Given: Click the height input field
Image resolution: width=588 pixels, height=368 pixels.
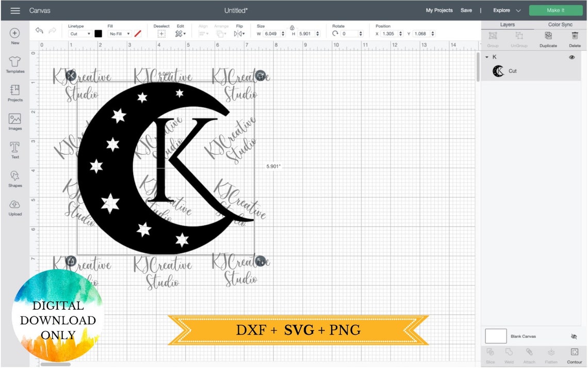Looking at the screenshot, I should pos(305,34).
